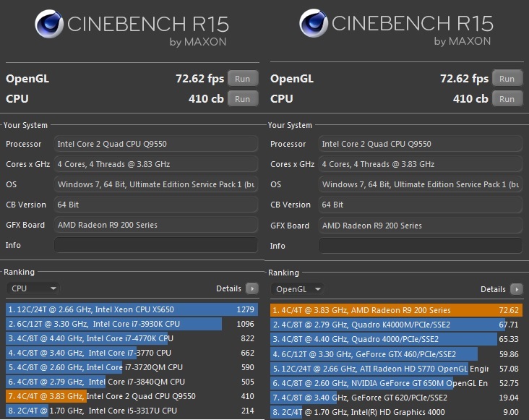Click the Processor field in left panel
The height and width of the screenshot is (420, 529).
click(x=156, y=144)
